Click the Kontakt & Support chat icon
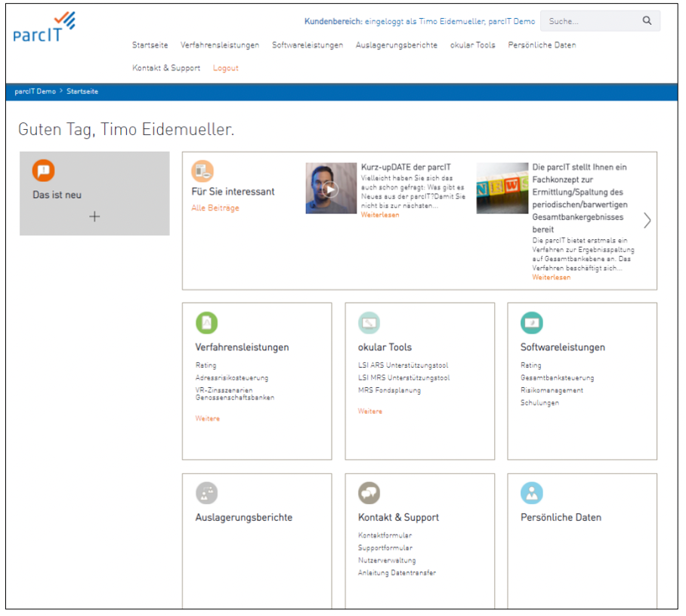This screenshot has height=616, width=686. (369, 493)
